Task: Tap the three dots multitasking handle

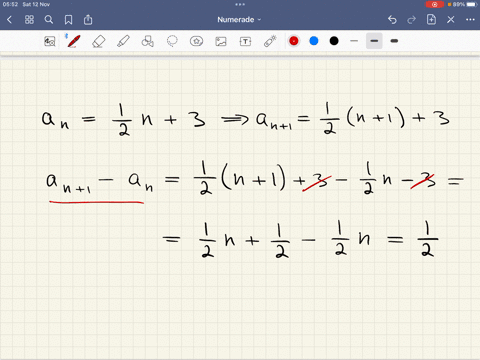Action: [240, 4]
